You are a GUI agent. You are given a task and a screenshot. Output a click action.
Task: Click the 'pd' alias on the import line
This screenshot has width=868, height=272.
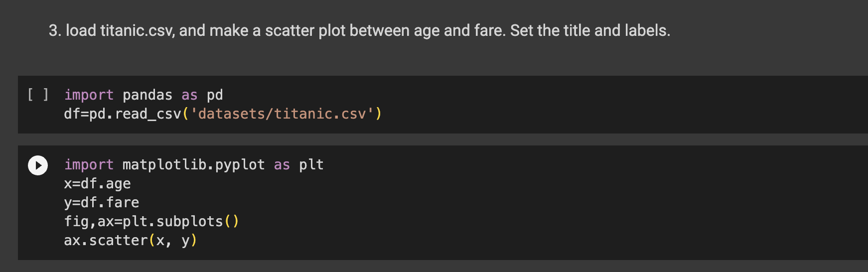pos(215,95)
